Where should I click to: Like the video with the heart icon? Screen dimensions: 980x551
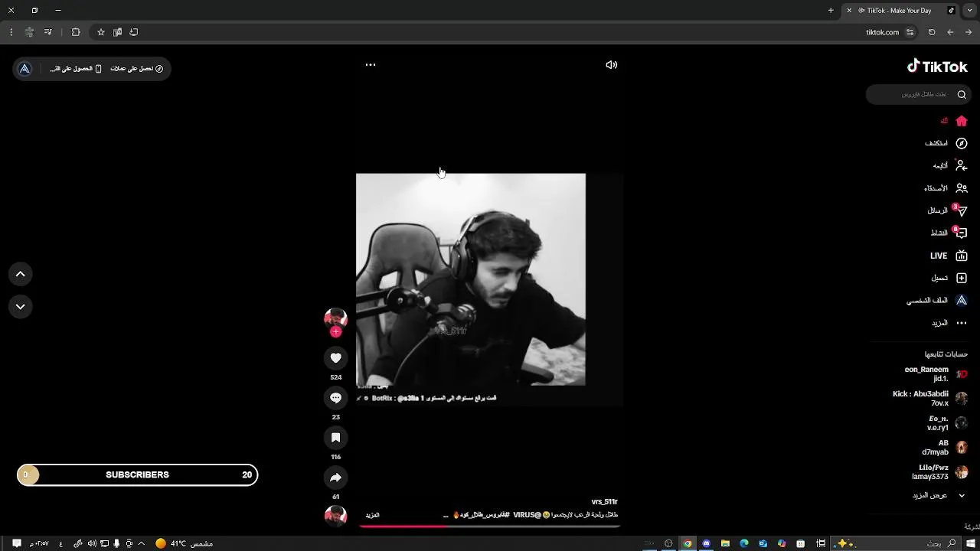tap(335, 357)
